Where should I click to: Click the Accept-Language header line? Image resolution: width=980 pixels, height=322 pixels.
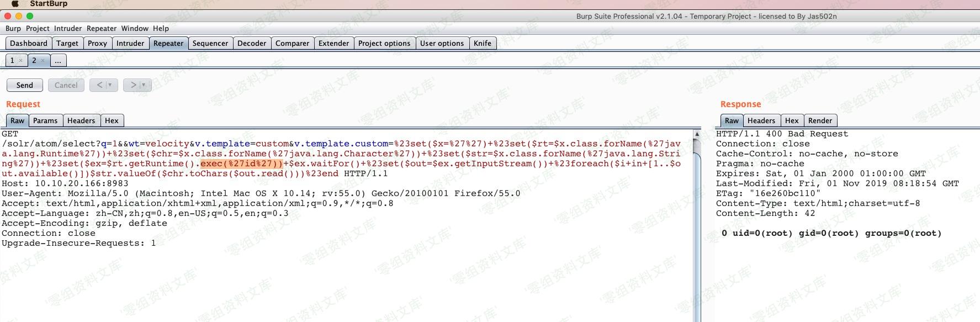click(145, 213)
